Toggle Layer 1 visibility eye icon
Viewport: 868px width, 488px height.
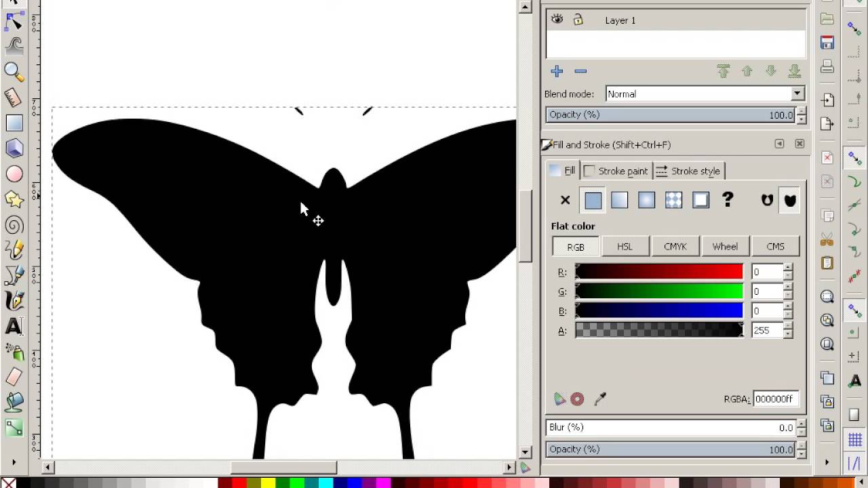pyautogui.click(x=557, y=20)
